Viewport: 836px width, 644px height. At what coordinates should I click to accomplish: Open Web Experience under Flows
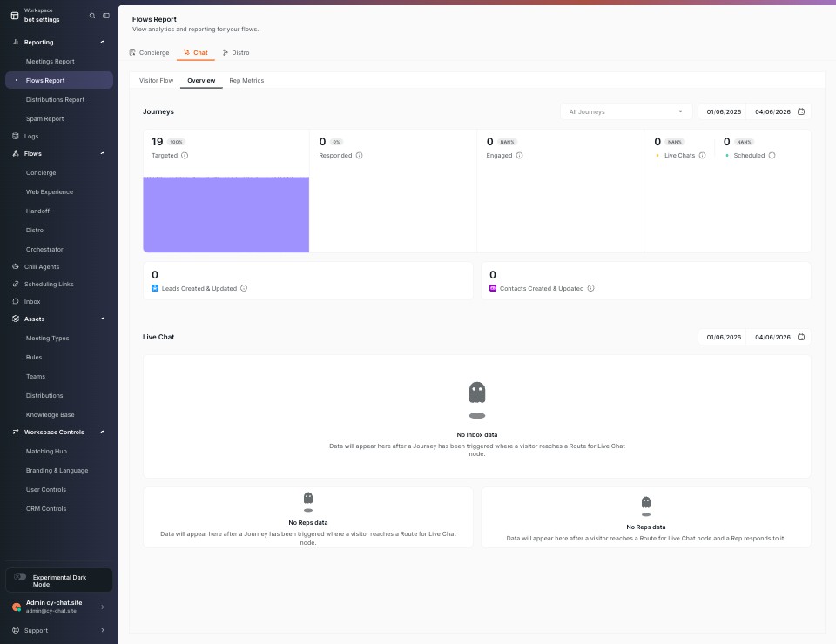coord(50,191)
